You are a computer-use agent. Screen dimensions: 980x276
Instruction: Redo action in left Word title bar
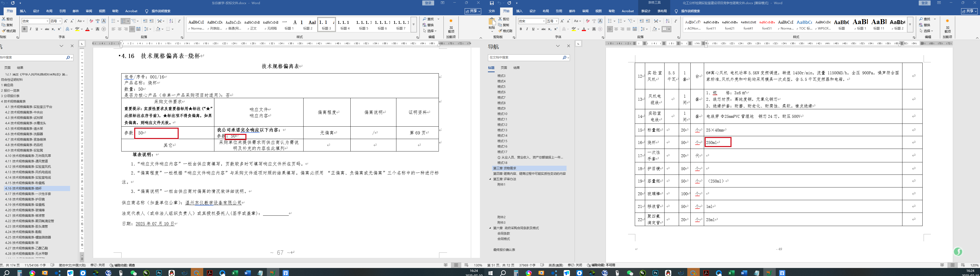point(13,3)
